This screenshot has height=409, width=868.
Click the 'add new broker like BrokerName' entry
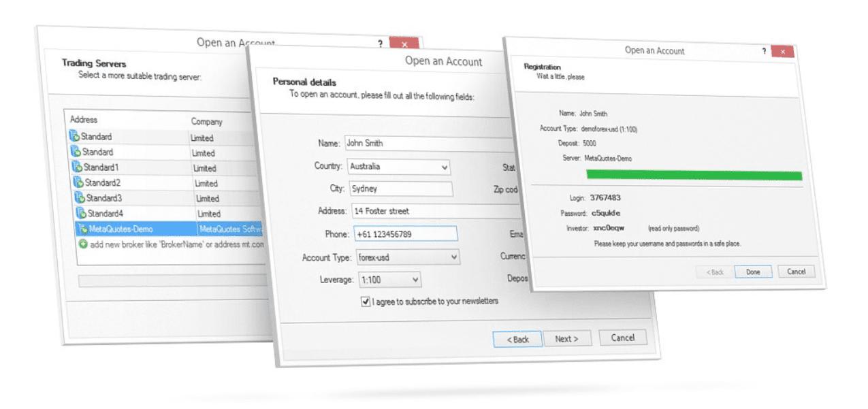pos(176,244)
